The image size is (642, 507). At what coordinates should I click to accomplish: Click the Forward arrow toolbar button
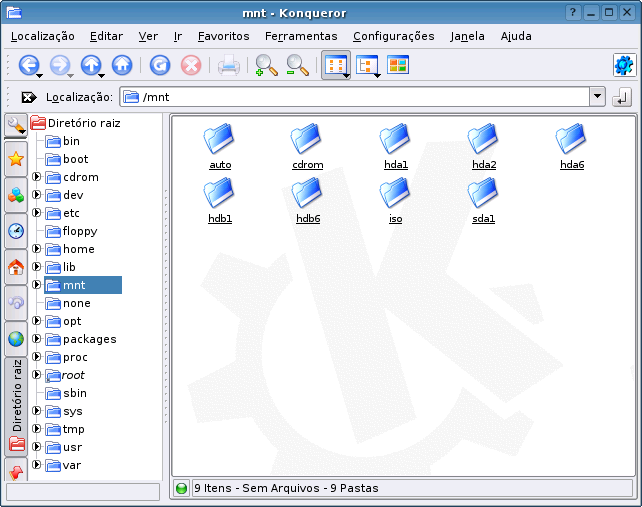[60, 65]
